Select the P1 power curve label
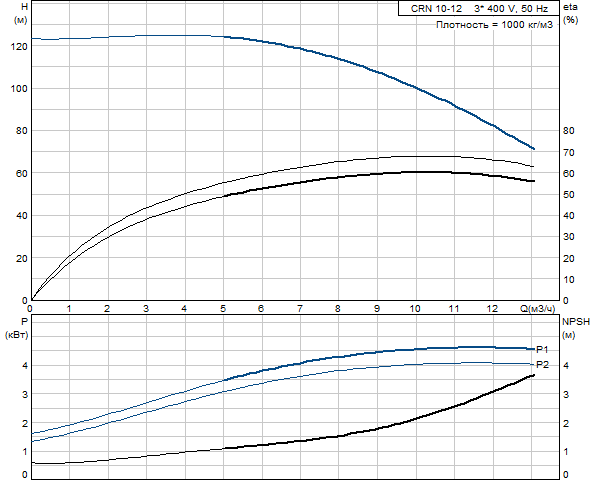The image size is (592, 480). 542,350
